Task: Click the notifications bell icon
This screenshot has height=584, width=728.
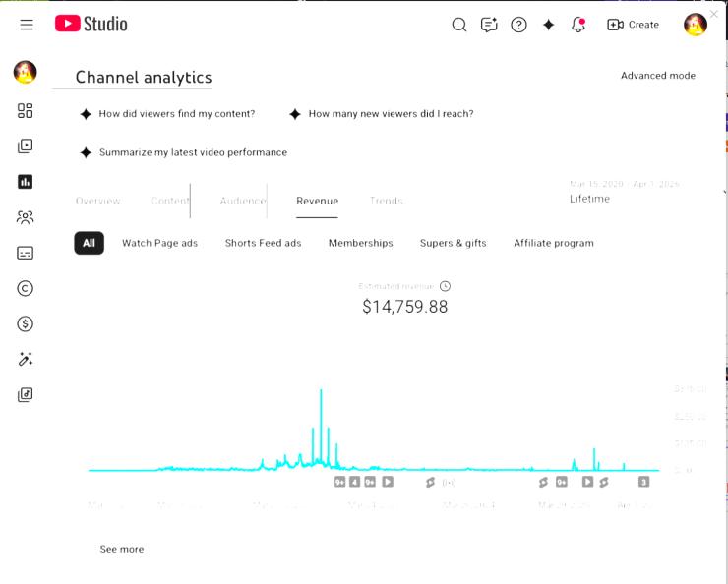Action: 578,25
